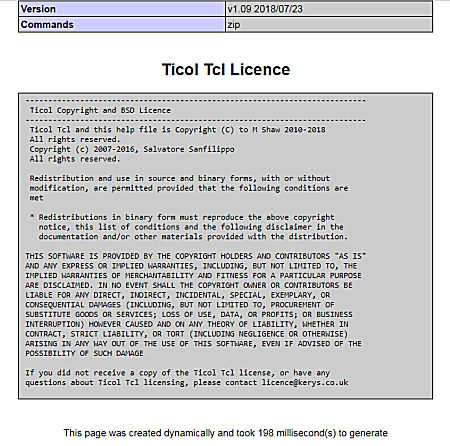Select 'notice, this list of conditions' line
Viewport: 450px width, 446px height.
click(191, 227)
